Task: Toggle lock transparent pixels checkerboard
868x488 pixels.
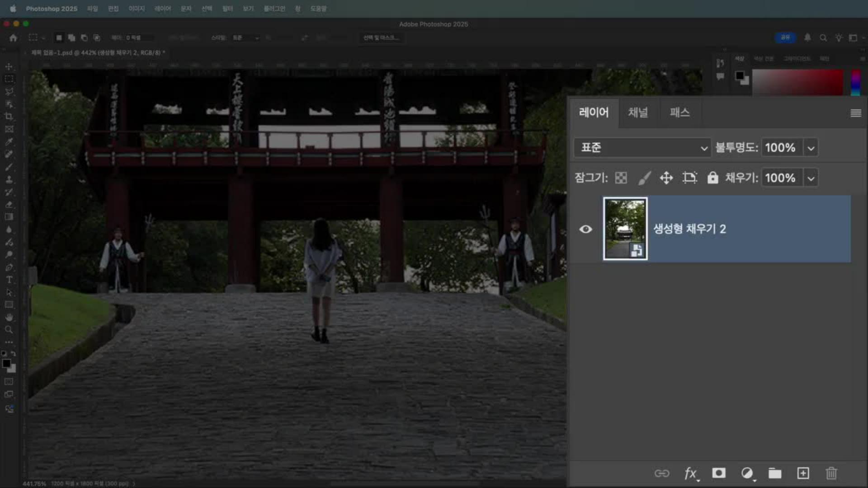Action: click(621, 178)
